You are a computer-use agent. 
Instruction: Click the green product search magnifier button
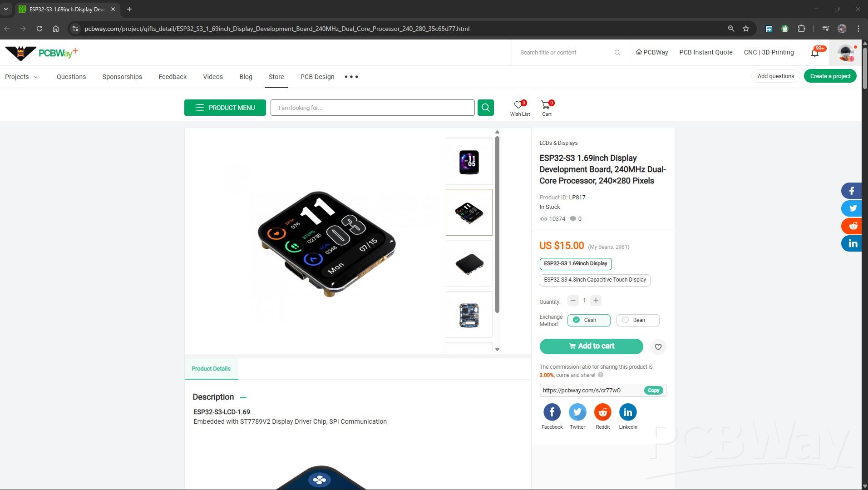[x=485, y=108]
